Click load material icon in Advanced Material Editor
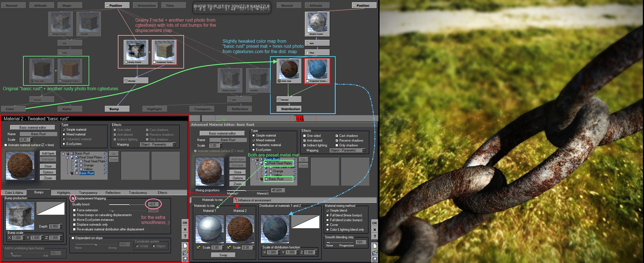Image resolution: width=644 pixels, height=263 pixels. (375, 253)
